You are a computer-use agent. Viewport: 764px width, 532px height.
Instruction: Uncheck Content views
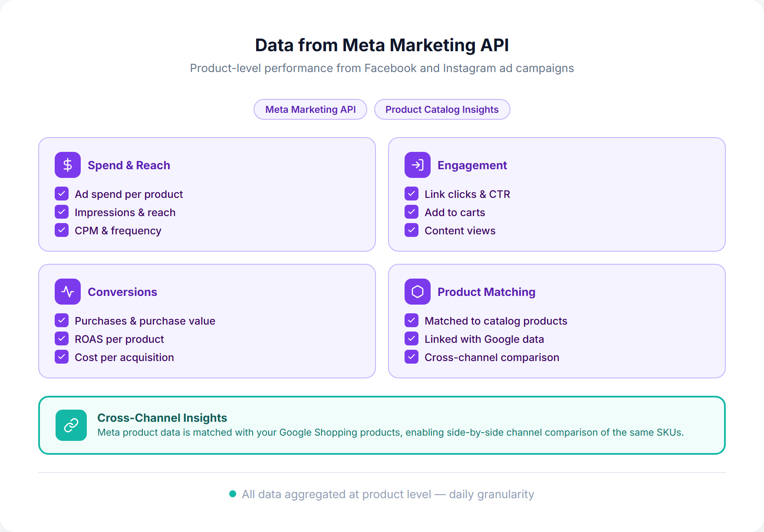pyautogui.click(x=411, y=230)
